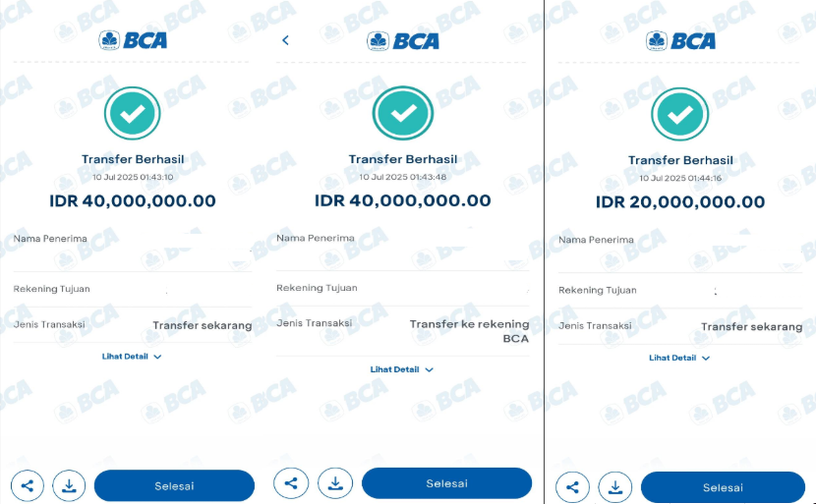Click the green checkmark on the 01:44:16 receipt
The height and width of the screenshot is (504, 816).
(679, 114)
